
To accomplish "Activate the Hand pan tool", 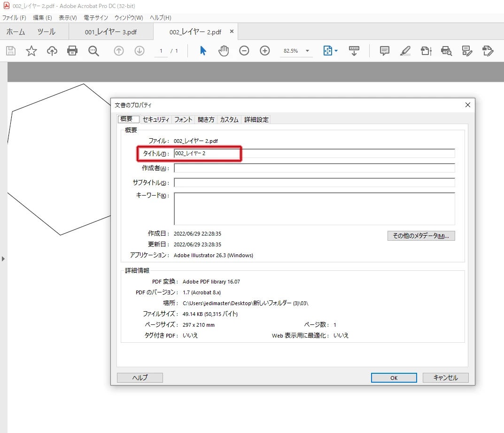I will tap(224, 51).
